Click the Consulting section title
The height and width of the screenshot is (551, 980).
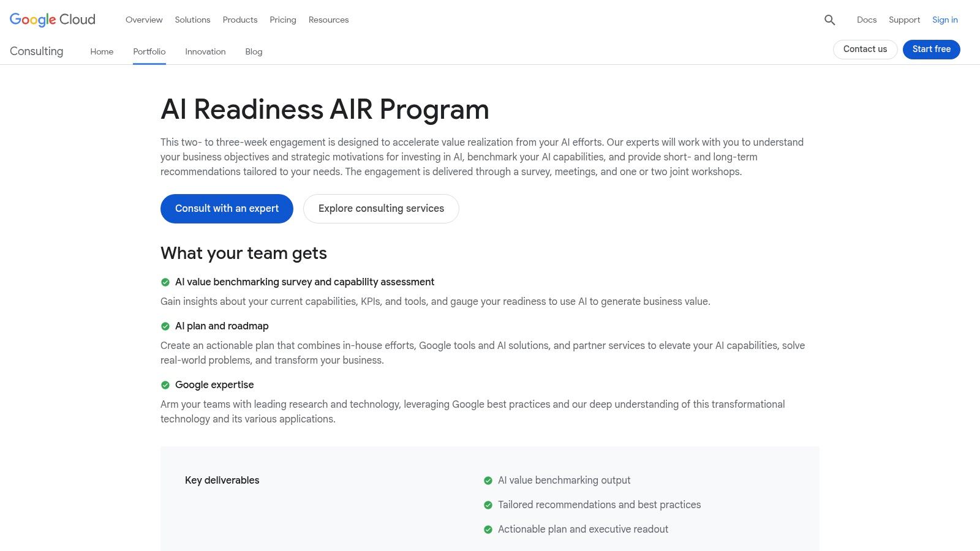[37, 51]
